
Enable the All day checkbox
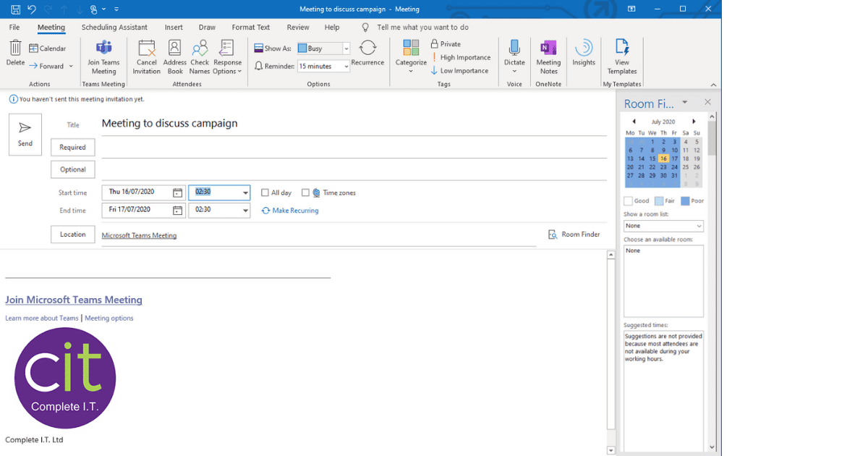[265, 193]
